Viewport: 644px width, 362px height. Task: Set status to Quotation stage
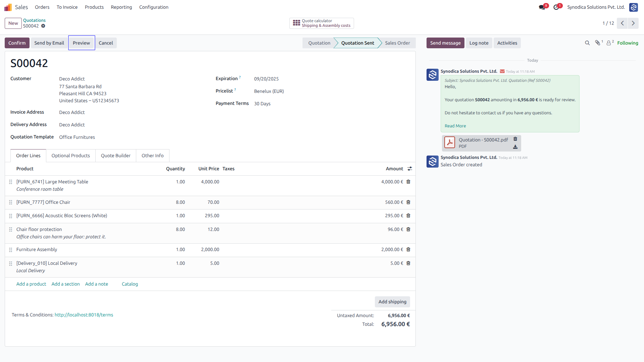[x=319, y=43]
